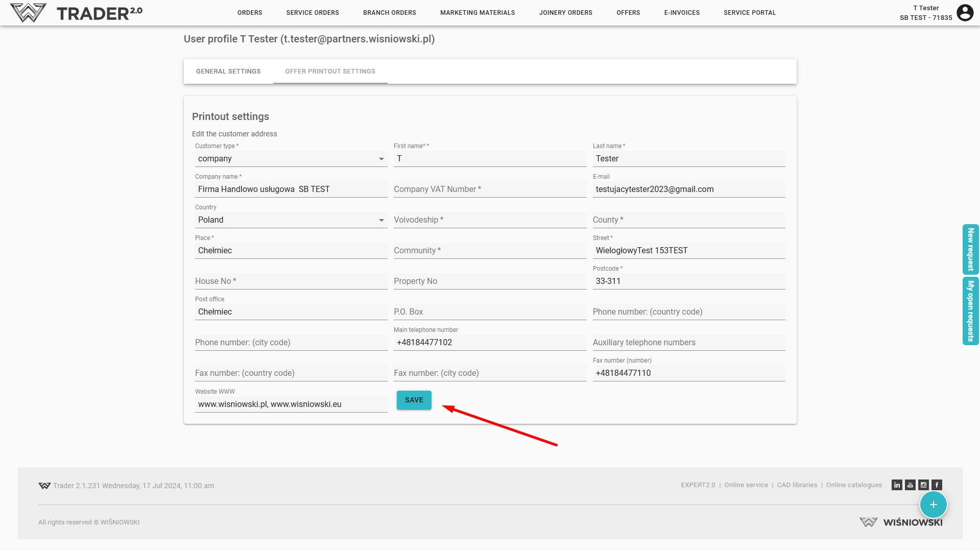Click the Company VAT Number field
The height and width of the screenshot is (551, 980).
[x=489, y=189]
